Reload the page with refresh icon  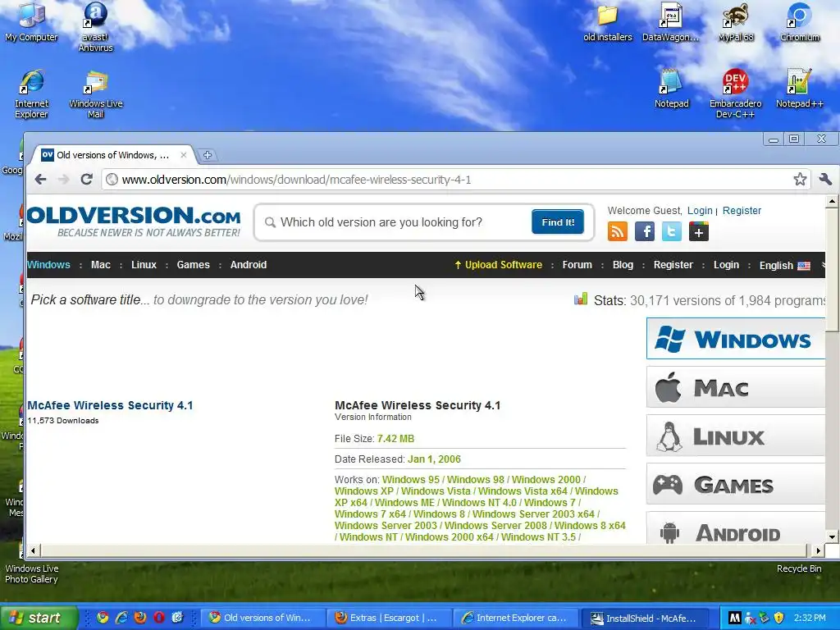[x=86, y=180]
